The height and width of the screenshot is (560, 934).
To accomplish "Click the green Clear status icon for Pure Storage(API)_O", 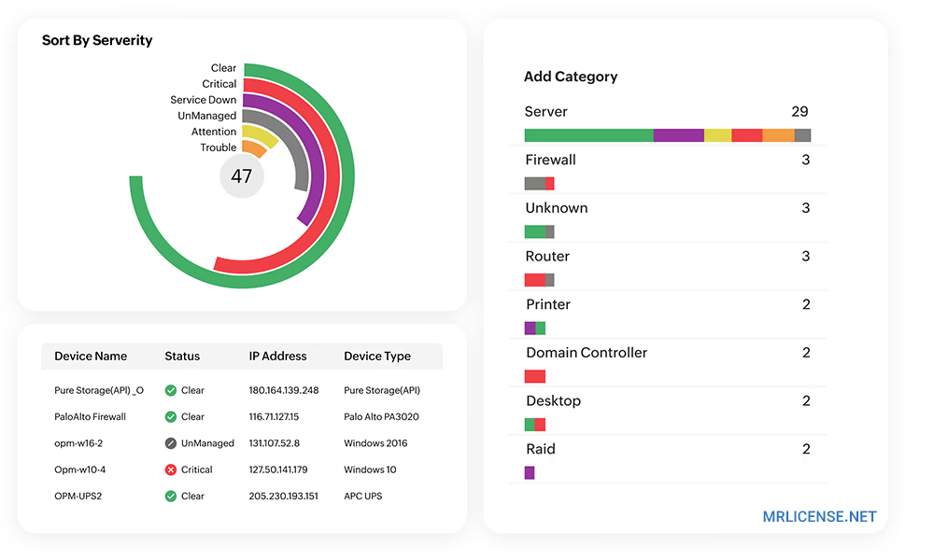I will pos(170,390).
